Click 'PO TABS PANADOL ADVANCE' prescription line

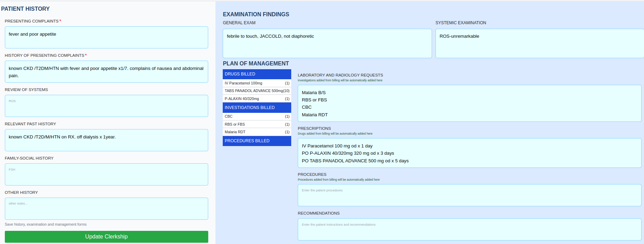(x=355, y=161)
